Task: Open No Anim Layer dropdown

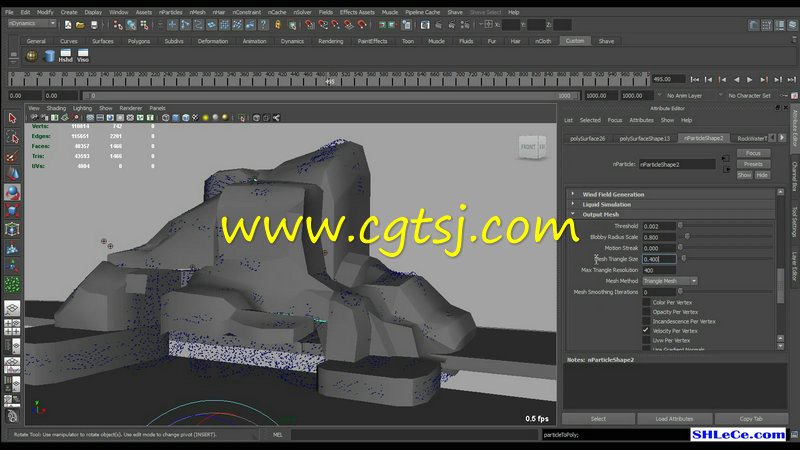Action: coord(684,95)
